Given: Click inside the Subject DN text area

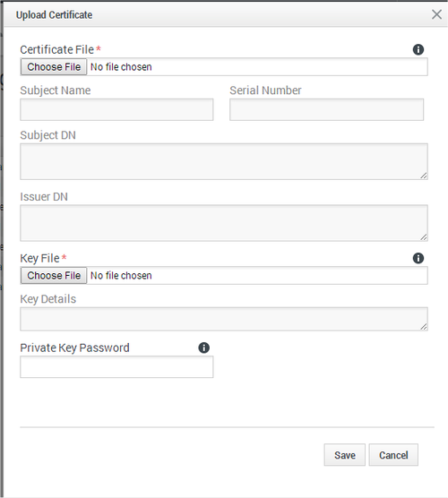Looking at the screenshot, I should pyautogui.click(x=224, y=161).
